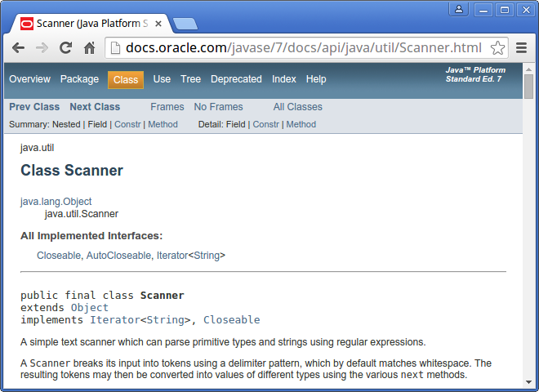Open the Package navigation item
Viewport: 539px width, 392px height.
pyautogui.click(x=79, y=79)
